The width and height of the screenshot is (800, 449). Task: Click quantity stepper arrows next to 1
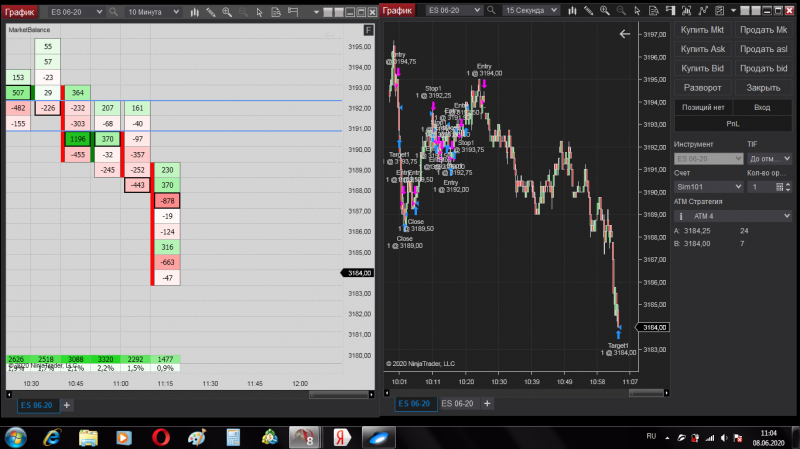788,187
